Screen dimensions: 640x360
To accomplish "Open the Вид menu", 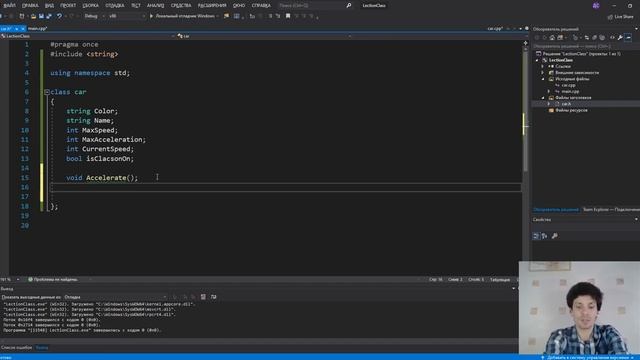I will pos(49,5).
